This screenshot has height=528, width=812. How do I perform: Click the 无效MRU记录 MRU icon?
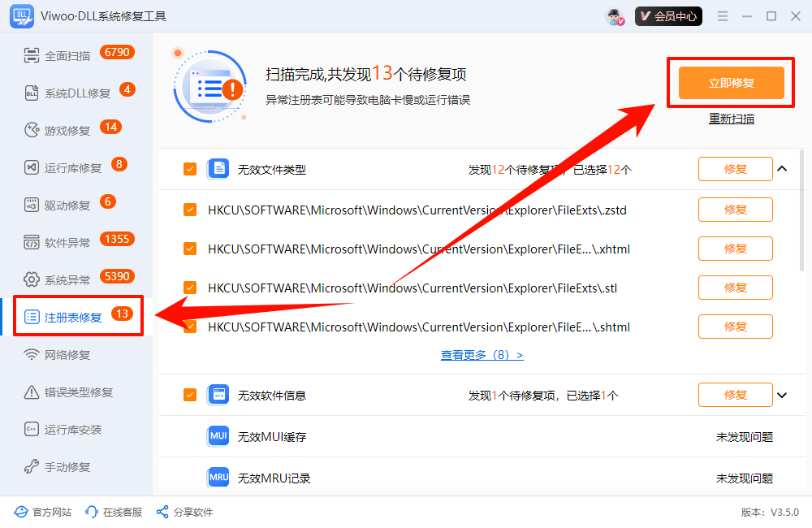click(x=218, y=478)
